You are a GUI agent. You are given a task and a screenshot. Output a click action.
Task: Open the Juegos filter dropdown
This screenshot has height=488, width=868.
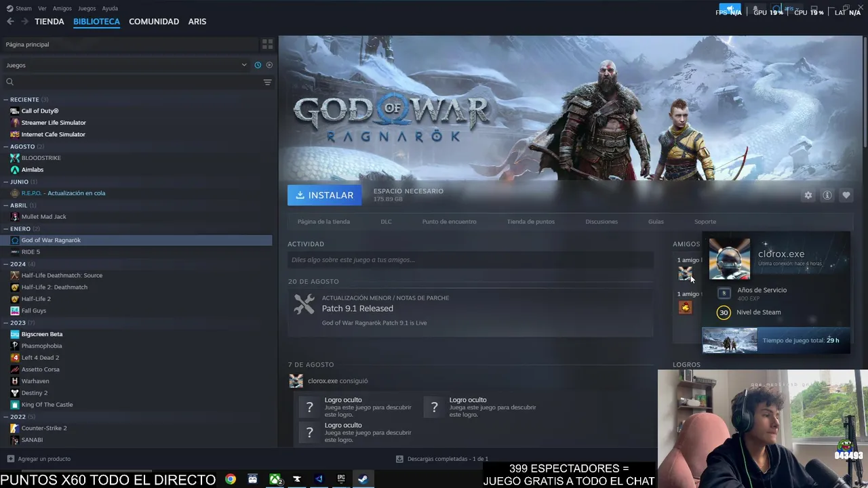[126, 65]
